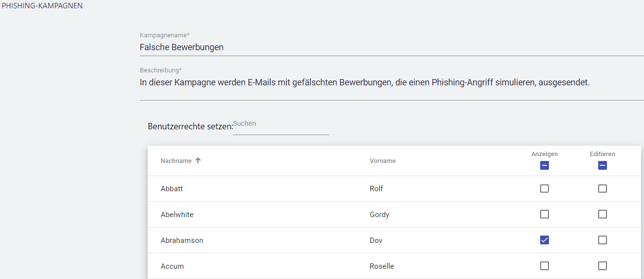Image resolution: width=644 pixels, height=279 pixels.
Task: Check Editieren for Abelwhite Gordy
Action: pos(603,214)
